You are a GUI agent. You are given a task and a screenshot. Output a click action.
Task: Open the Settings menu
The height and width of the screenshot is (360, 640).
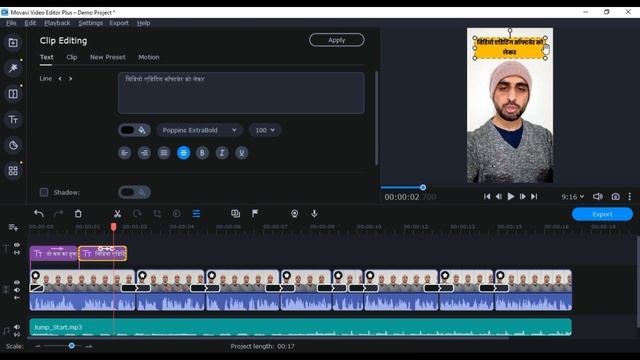tap(91, 23)
